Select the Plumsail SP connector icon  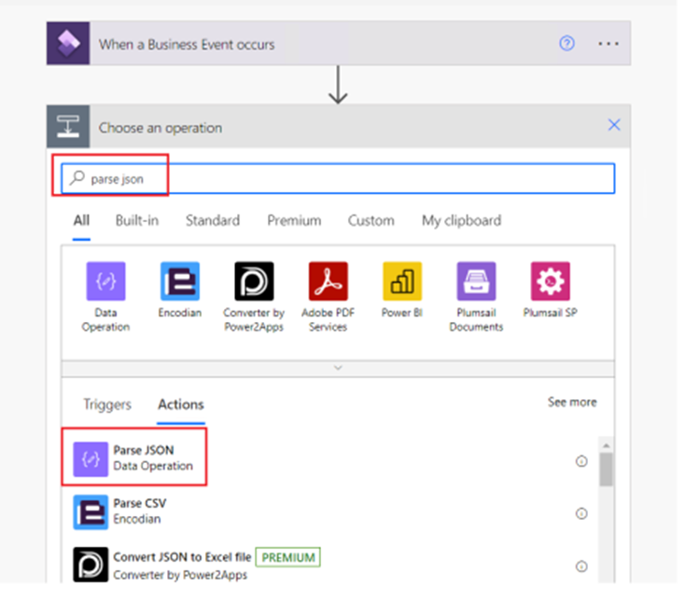tap(551, 281)
